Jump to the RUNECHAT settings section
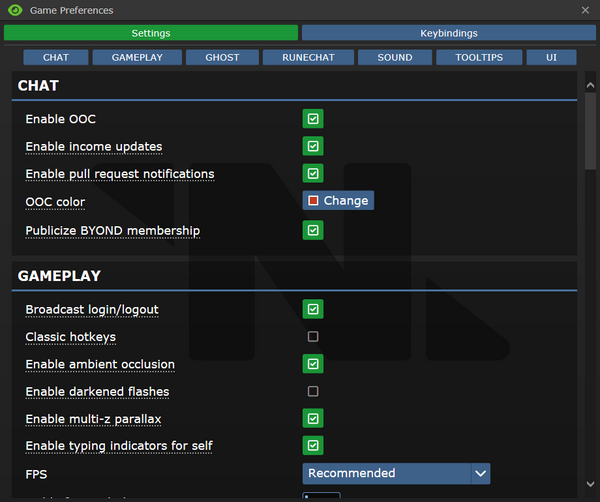Screen dimensions: 600x502 tap(308, 57)
